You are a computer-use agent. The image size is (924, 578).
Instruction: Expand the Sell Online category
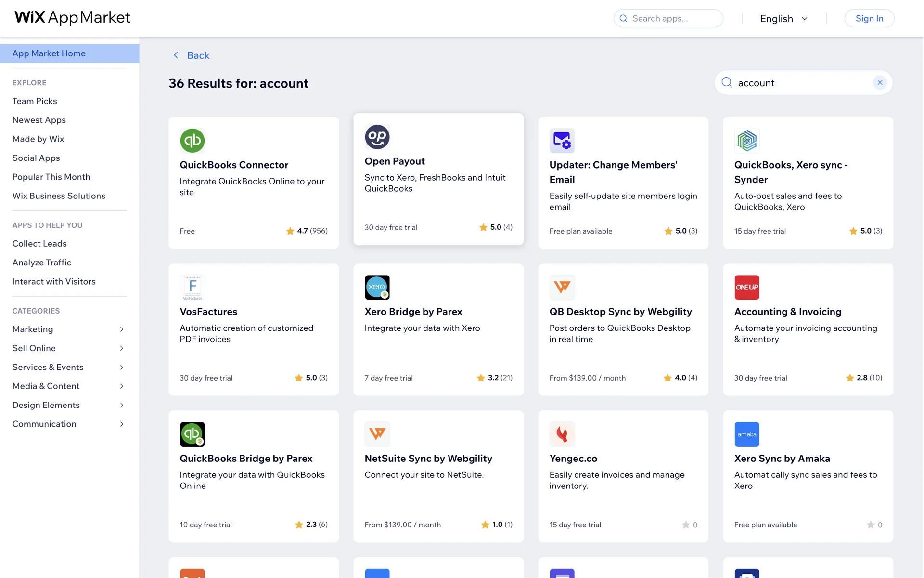(x=122, y=348)
